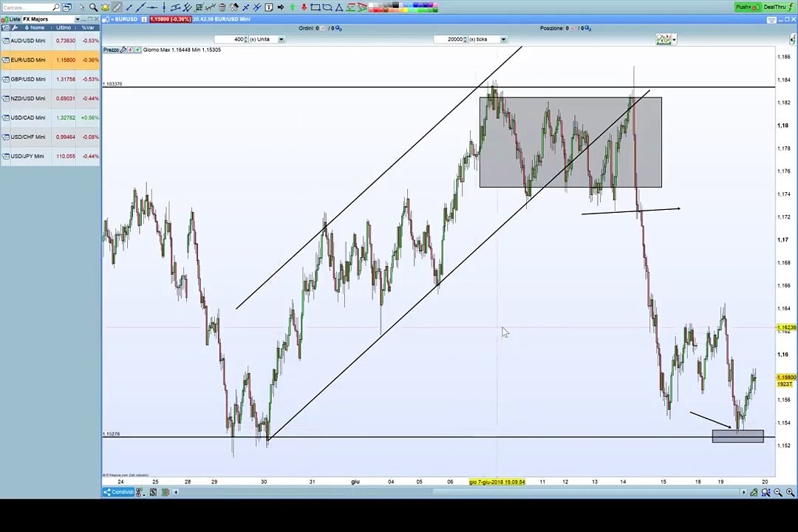Select the arrow cursor tool
Image resolution: width=798 pixels, height=532 pixels.
82,7
